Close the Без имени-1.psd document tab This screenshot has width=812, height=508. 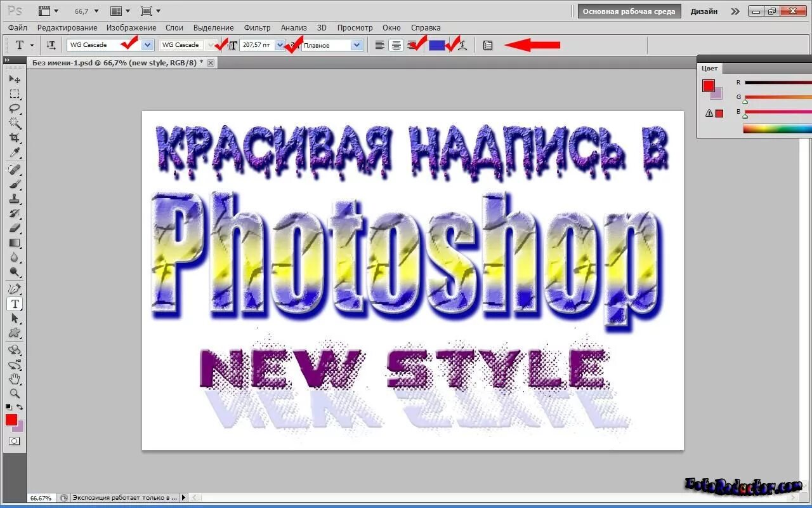pyautogui.click(x=211, y=62)
